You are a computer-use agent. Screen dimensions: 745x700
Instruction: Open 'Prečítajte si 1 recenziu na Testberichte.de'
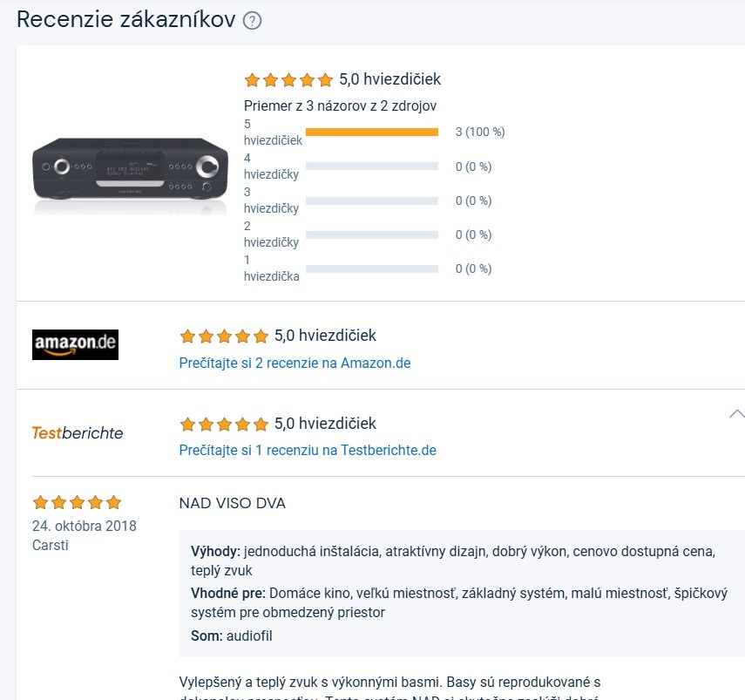click(x=308, y=451)
